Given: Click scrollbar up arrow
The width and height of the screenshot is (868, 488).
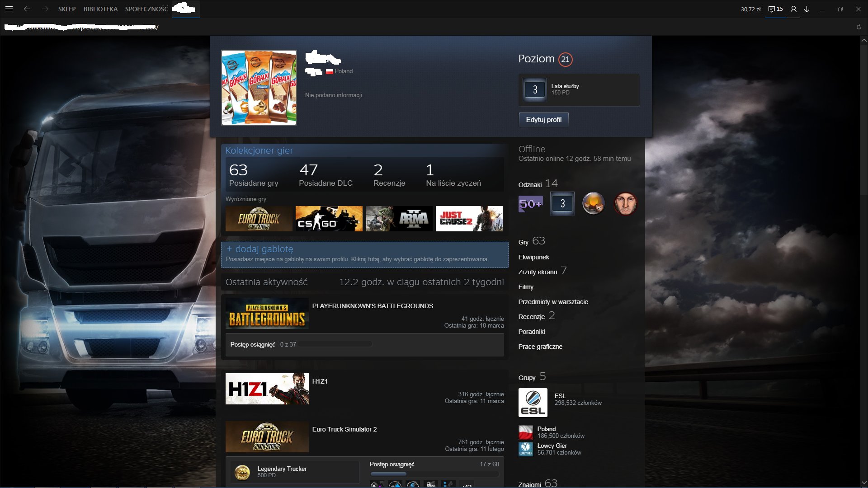Looking at the screenshot, I should click(864, 40).
